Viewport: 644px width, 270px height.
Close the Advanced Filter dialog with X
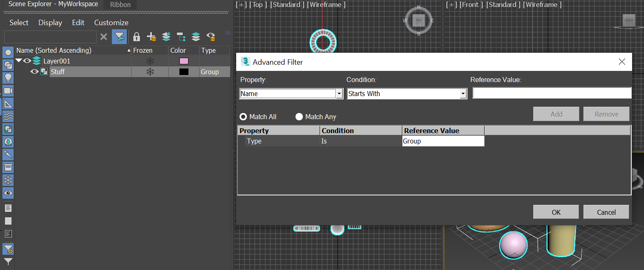coord(622,62)
